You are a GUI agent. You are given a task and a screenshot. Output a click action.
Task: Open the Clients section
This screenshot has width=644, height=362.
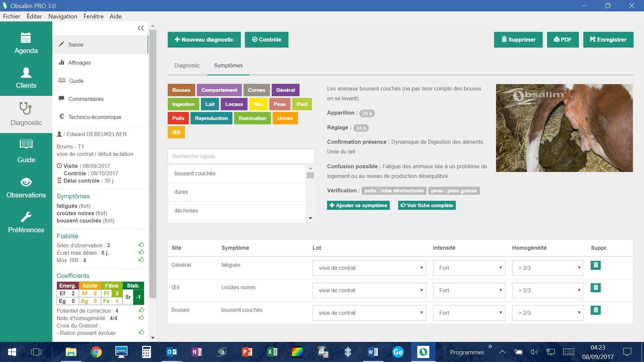[x=26, y=78]
